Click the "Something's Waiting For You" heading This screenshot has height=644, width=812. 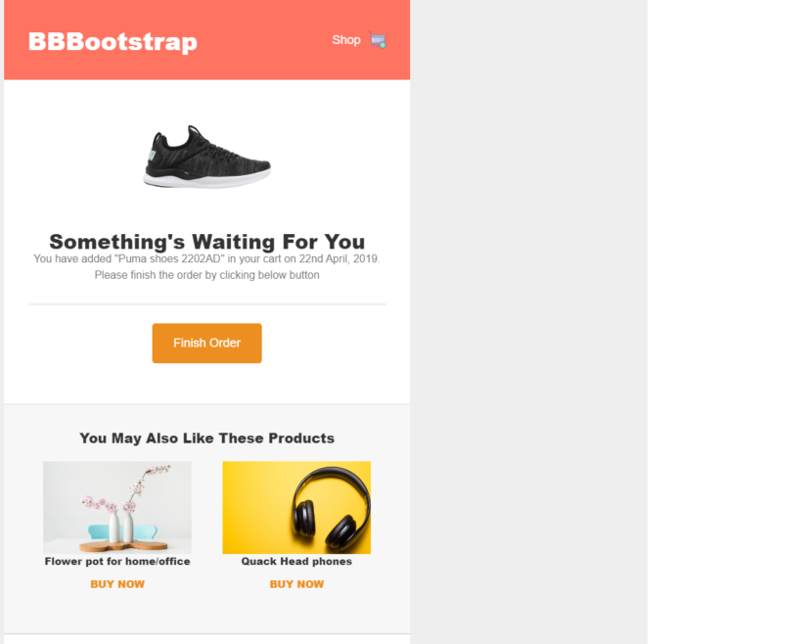pos(207,242)
